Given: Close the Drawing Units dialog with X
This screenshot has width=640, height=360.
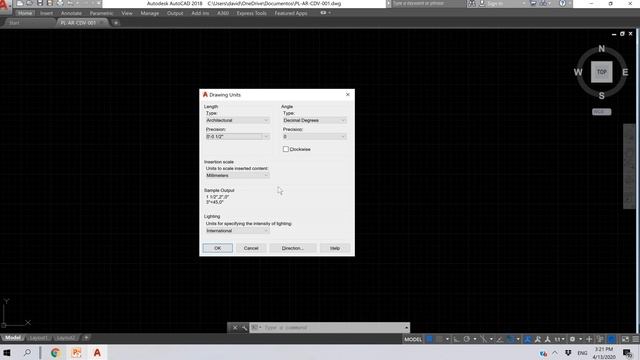Looking at the screenshot, I should [x=348, y=95].
